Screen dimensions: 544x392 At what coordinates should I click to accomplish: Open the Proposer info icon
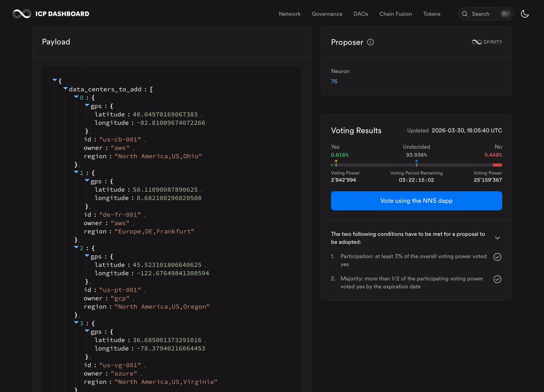tap(370, 42)
